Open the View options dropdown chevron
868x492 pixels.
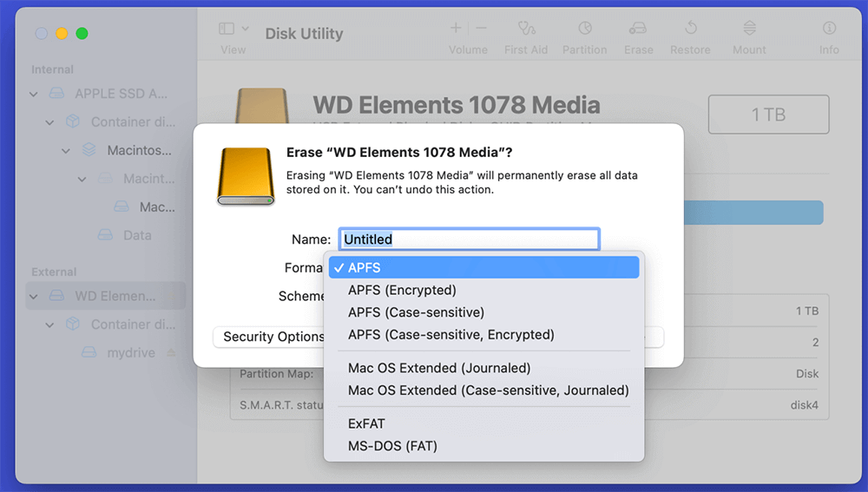246,29
